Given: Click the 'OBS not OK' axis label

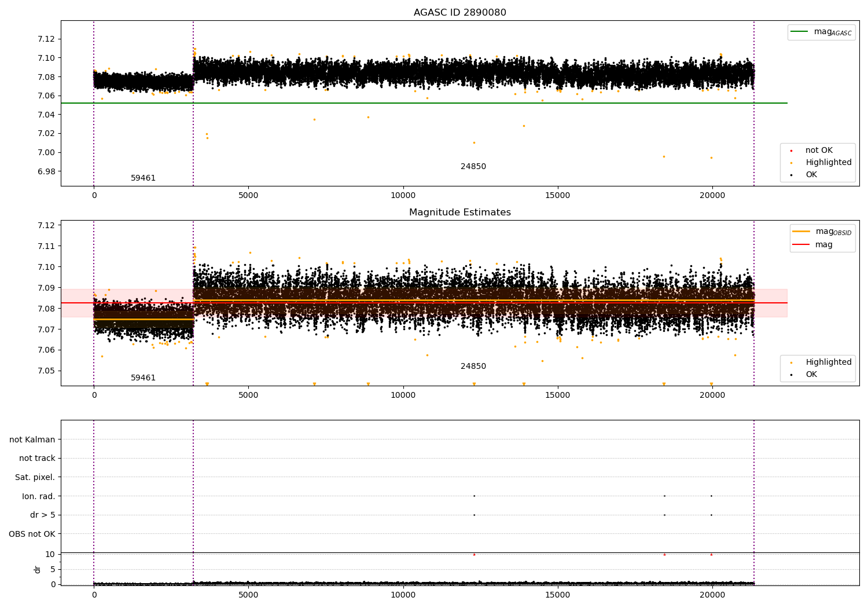Looking at the screenshot, I should click(x=32, y=534).
